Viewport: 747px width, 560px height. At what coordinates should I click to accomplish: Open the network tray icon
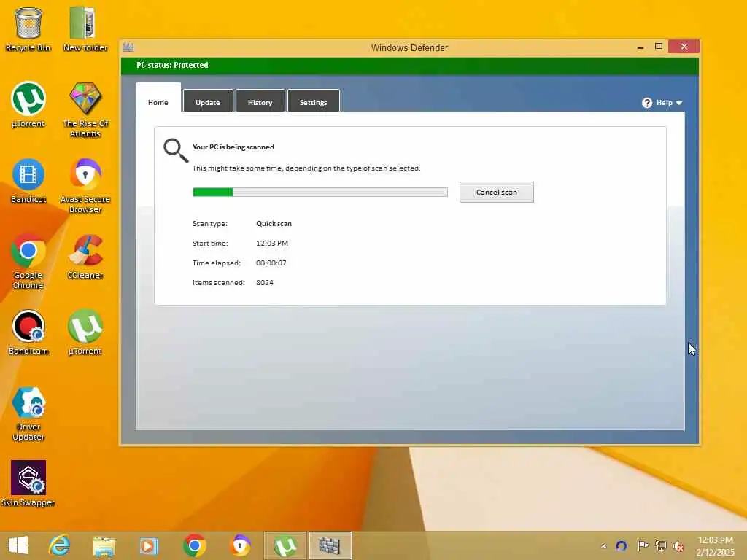click(660, 545)
